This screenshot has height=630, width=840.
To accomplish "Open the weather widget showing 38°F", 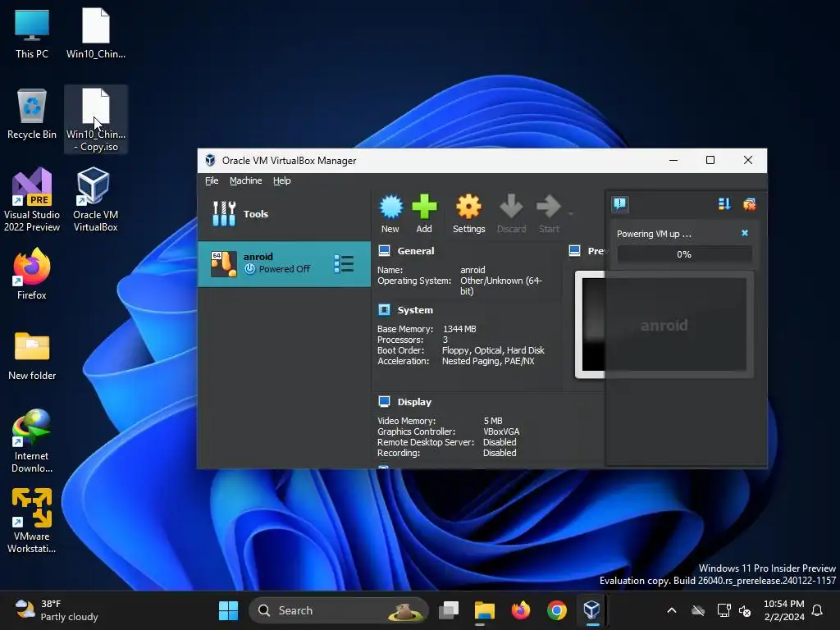I will 57,610.
